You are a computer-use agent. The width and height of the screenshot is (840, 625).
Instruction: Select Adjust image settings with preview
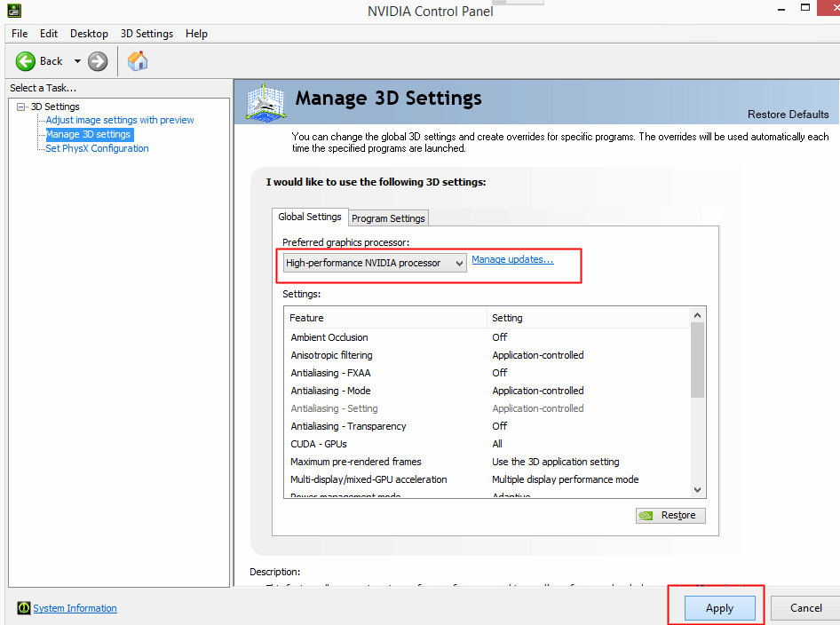click(120, 120)
